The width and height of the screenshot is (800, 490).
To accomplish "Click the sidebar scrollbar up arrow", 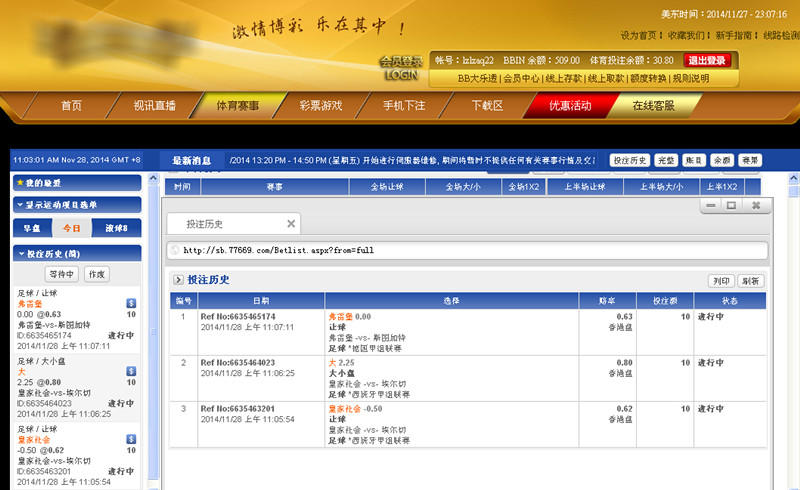I will coord(154,178).
